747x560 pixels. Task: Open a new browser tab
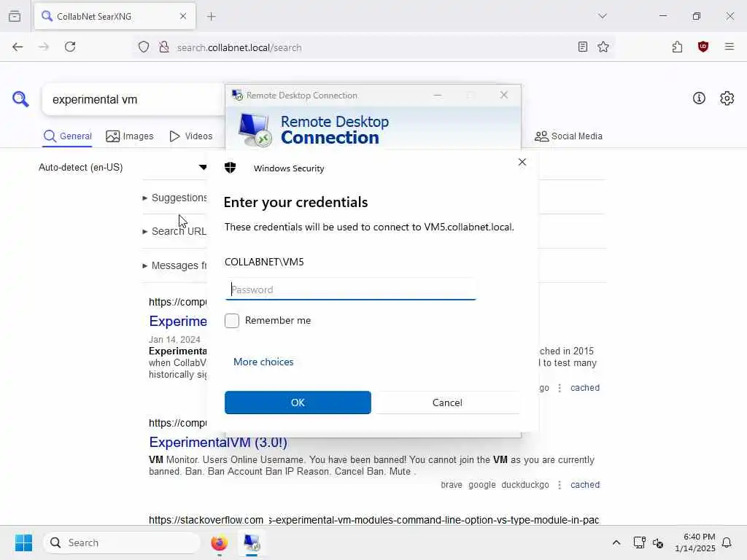coord(212,16)
